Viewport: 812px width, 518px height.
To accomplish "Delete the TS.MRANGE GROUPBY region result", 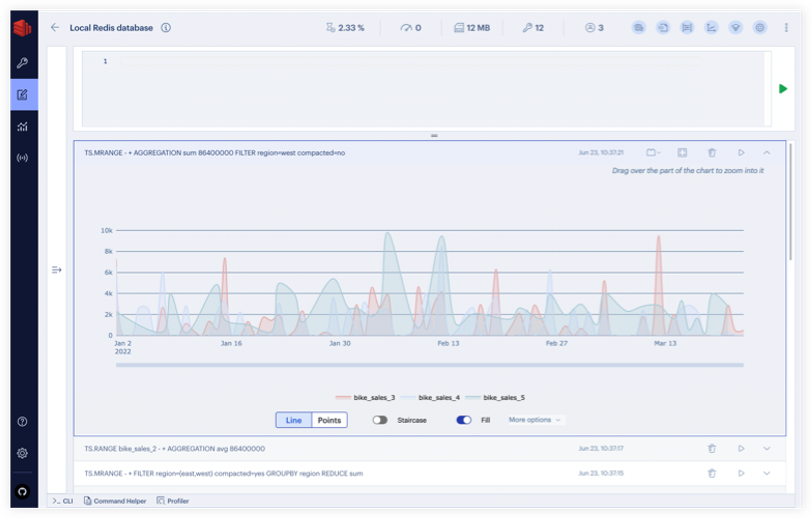I will (x=712, y=473).
